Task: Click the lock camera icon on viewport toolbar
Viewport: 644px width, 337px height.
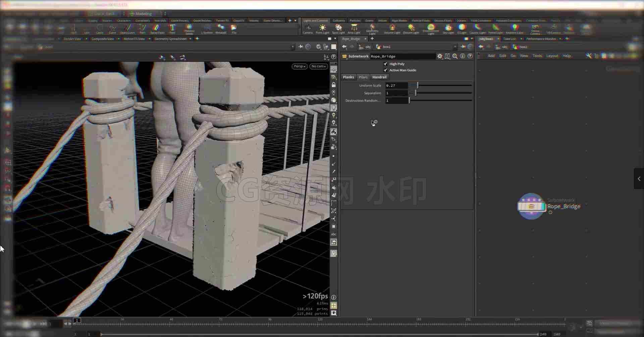Action: [x=334, y=85]
